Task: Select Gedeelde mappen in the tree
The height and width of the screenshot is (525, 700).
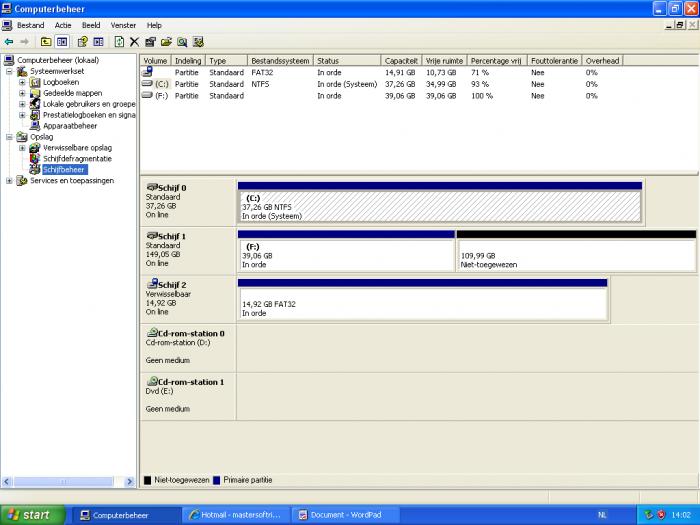Action: pyautogui.click(x=72, y=93)
